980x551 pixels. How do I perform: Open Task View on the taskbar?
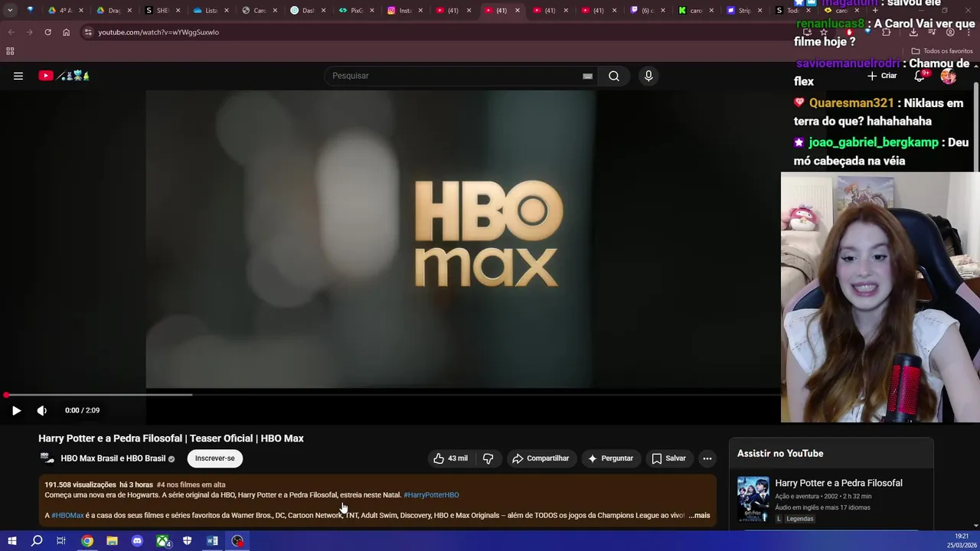(x=61, y=541)
